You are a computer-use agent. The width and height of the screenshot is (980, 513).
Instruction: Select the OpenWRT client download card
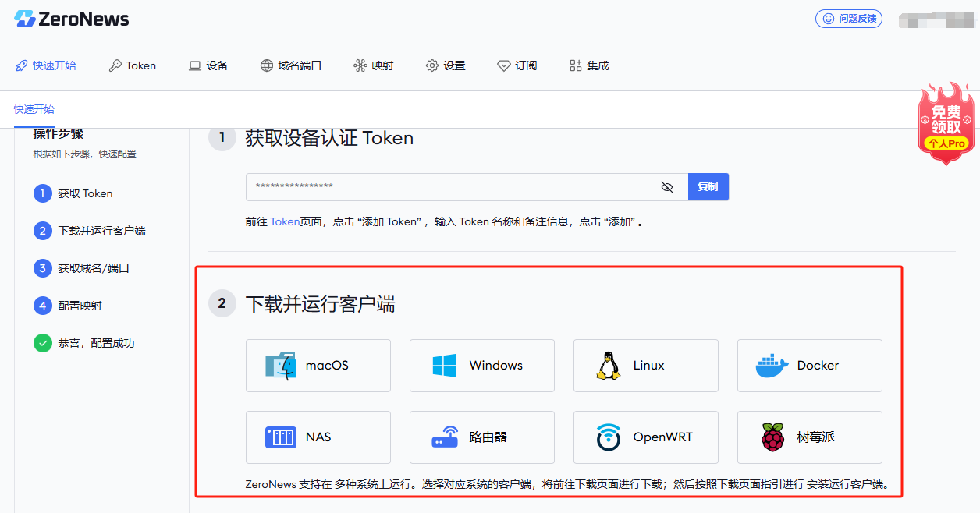tap(645, 437)
